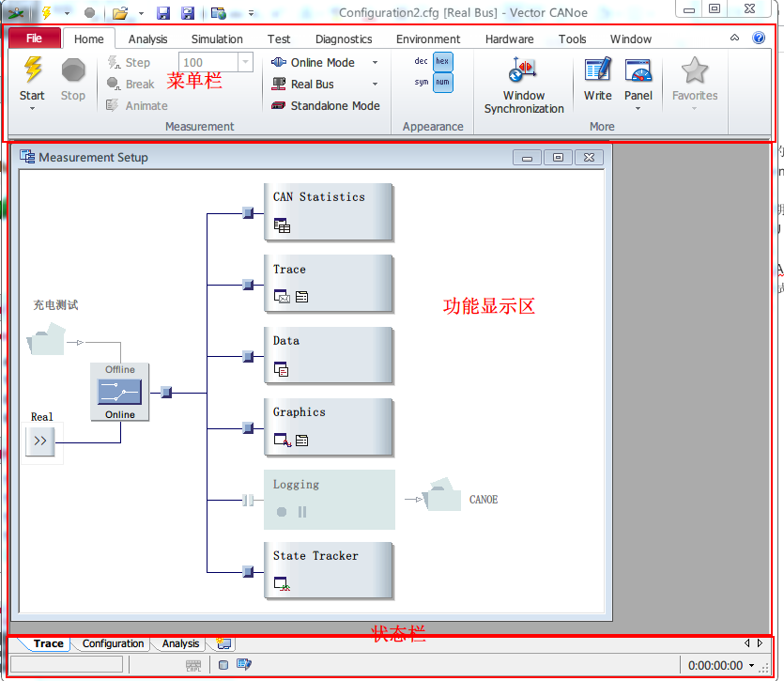
Task: Toggle the Offline/Online mode switch
Action: click(119, 392)
